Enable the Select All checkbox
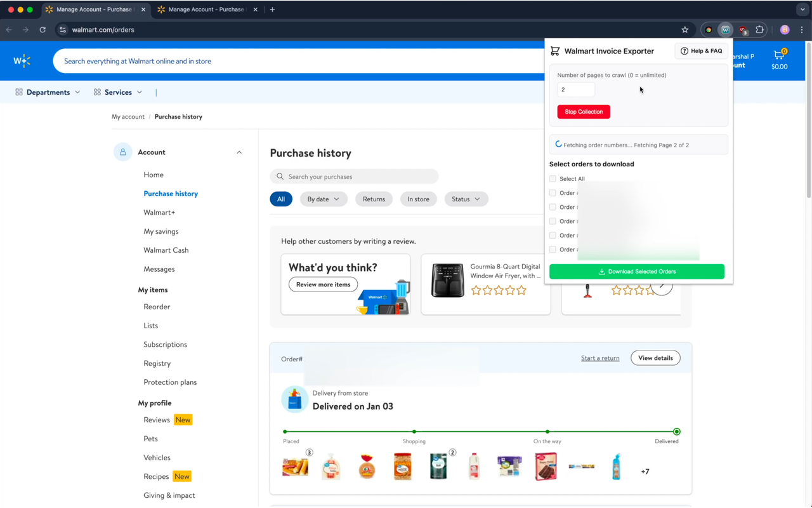 tap(553, 178)
